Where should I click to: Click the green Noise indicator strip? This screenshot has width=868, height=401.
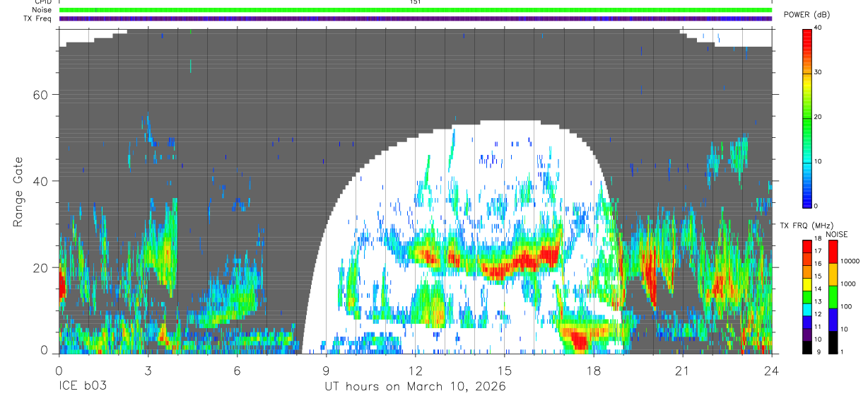[416, 10]
